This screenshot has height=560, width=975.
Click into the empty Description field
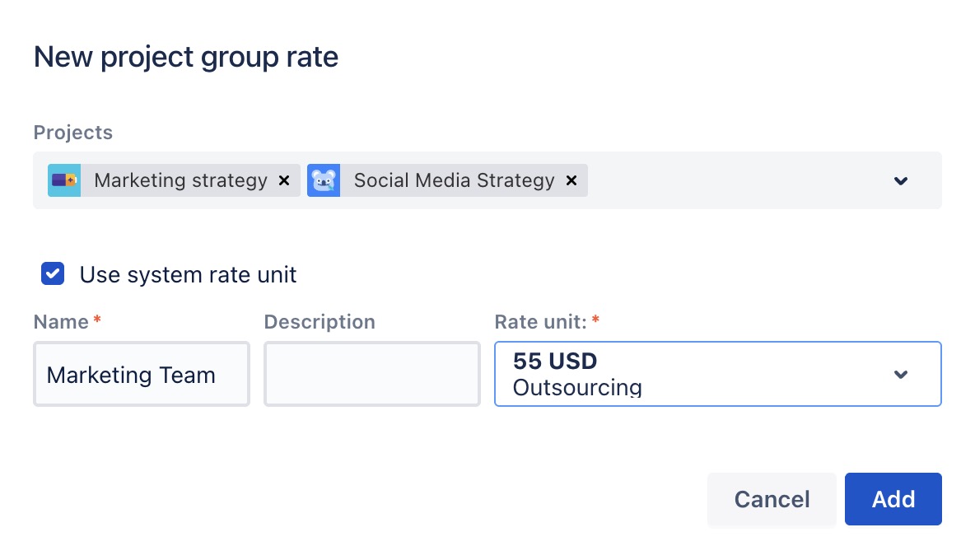click(371, 375)
